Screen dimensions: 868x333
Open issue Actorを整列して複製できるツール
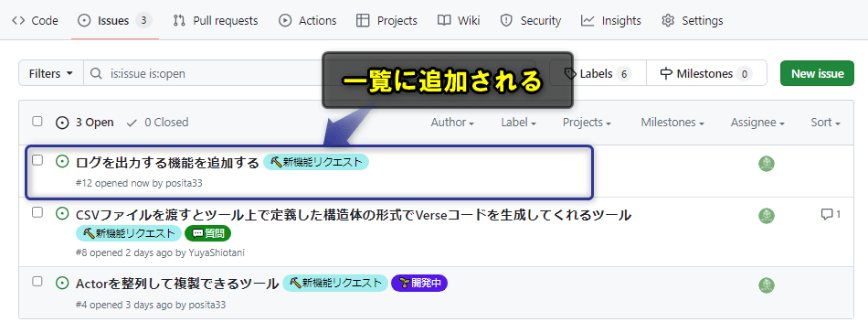[176, 284]
